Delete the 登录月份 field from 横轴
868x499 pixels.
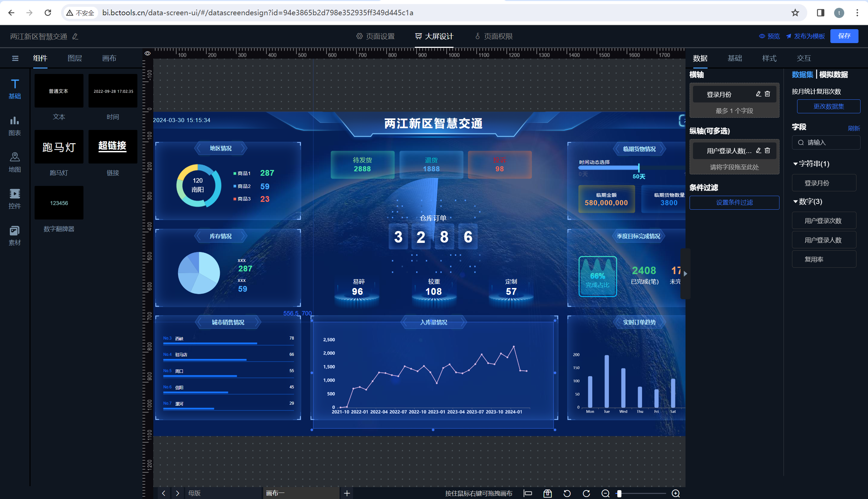pos(768,94)
